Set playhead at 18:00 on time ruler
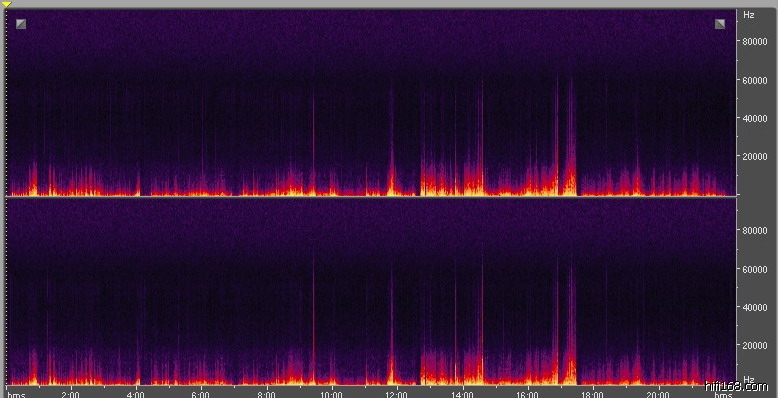 point(592,395)
